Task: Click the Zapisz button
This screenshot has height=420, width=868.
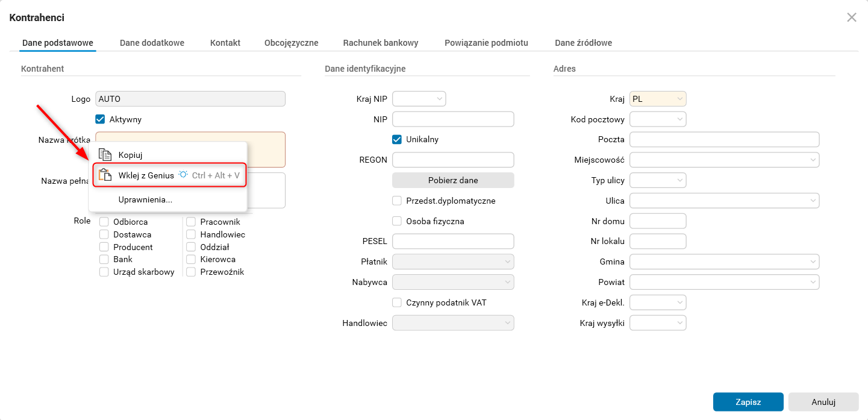Action: click(748, 402)
